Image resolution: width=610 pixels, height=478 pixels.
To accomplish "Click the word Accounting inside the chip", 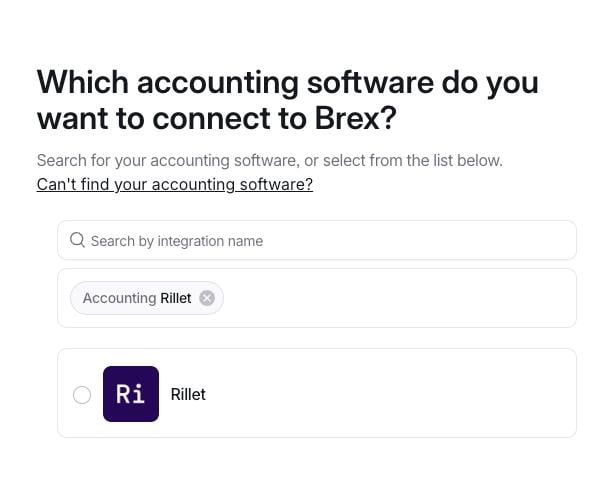I will point(119,298).
